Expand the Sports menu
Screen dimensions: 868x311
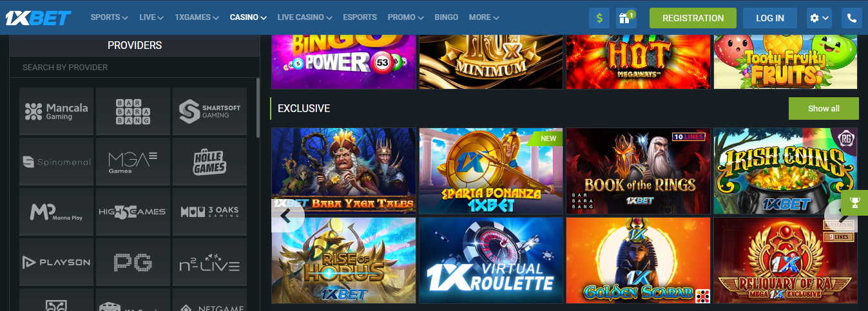(109, 17)
